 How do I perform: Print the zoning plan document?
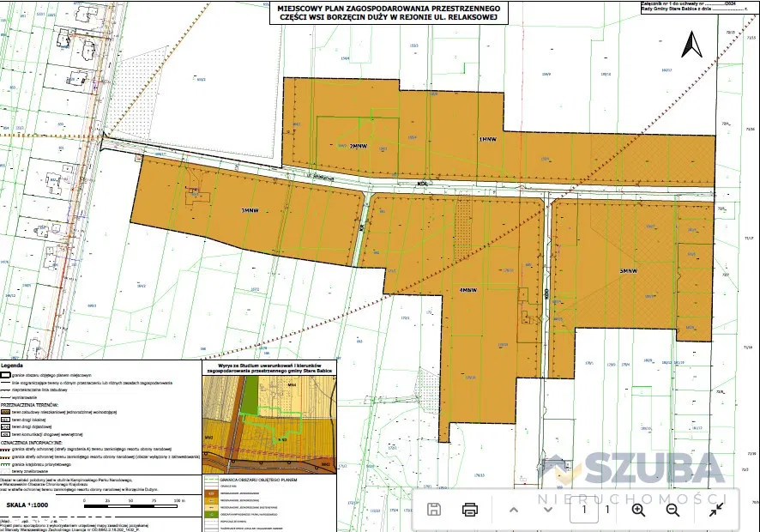coord(470,509)
